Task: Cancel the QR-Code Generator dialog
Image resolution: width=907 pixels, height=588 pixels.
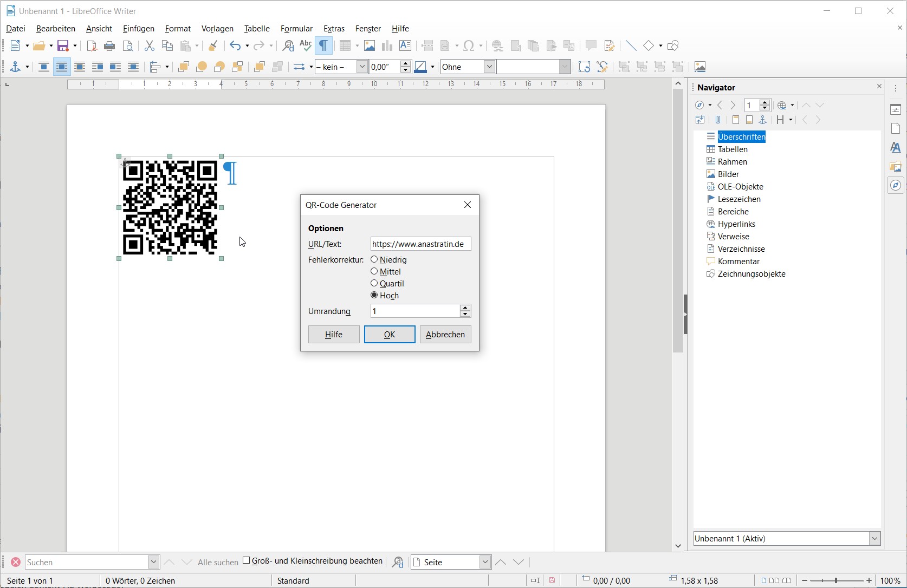Action: (x=445, y=334)
